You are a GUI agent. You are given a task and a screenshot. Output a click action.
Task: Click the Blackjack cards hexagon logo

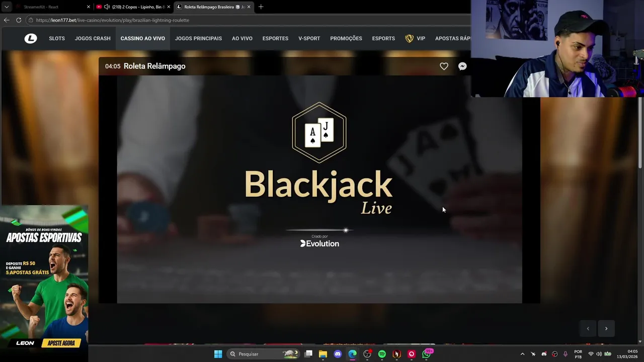pos(319,133)
